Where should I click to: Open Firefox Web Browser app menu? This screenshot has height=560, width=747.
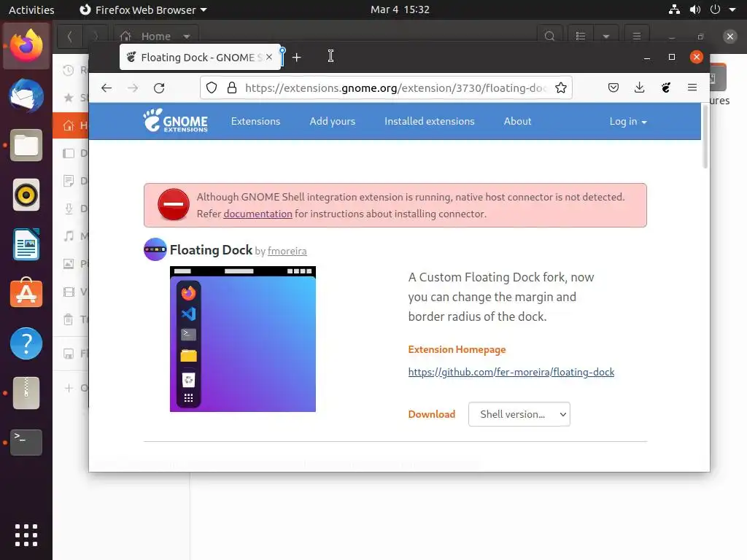(143, 9)
